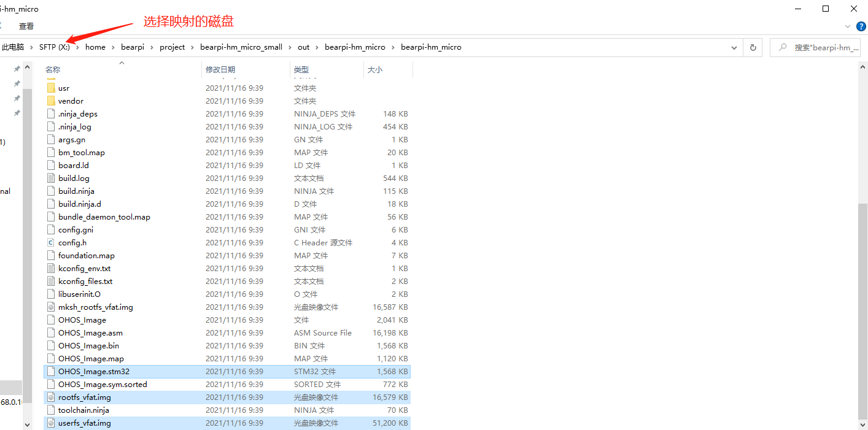Select the OHOS_Image.stm32 file
Screen dimensions: 868x430
pos(94,371)
